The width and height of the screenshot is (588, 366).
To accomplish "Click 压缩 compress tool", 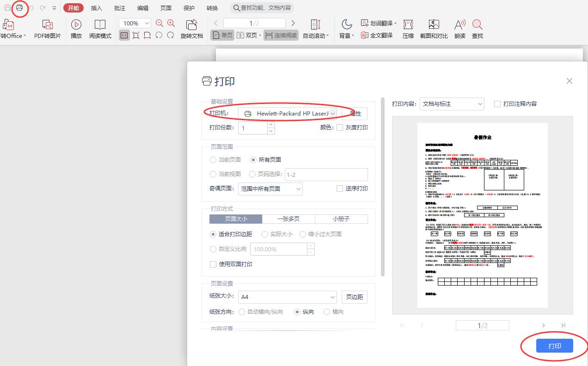I will (408, 29).
